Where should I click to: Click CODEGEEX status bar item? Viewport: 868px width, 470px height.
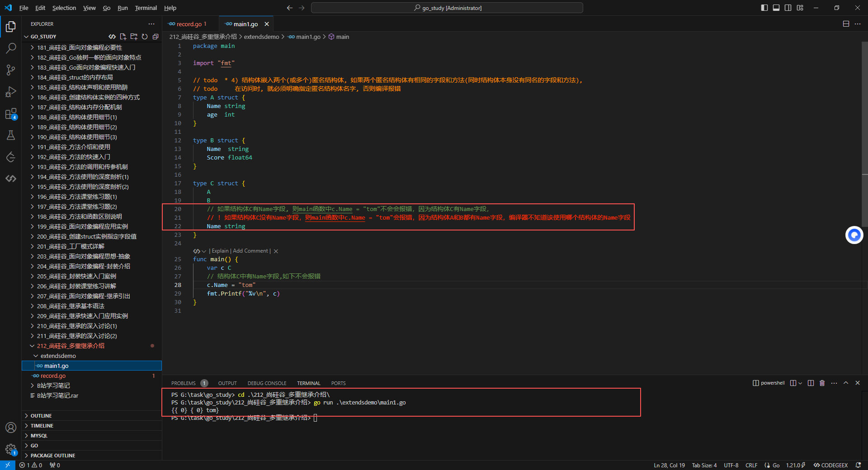click(831, 465)
